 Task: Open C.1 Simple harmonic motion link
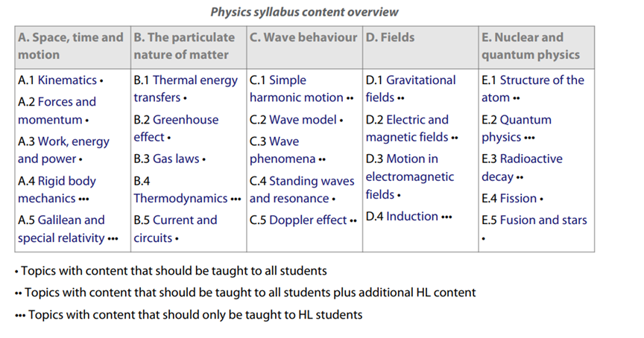click(x=297, y=89)
